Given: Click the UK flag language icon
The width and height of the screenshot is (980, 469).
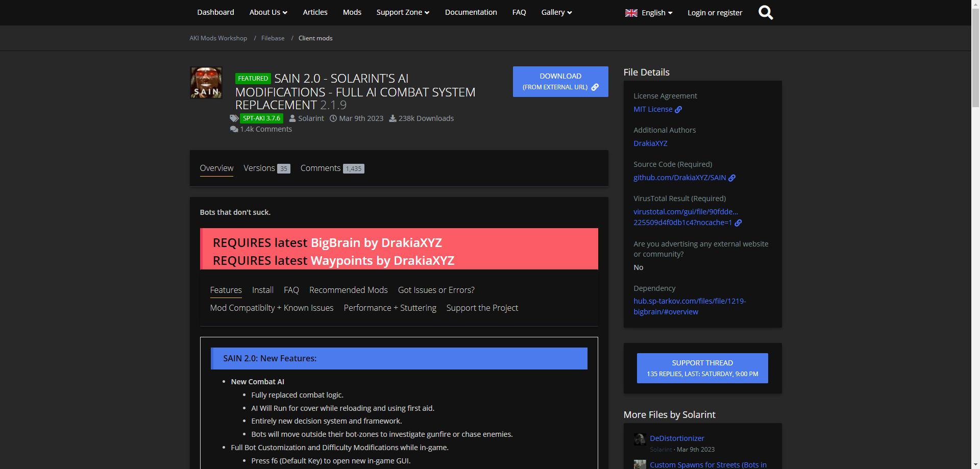Looking at the screenshot, I should click(631, 13).
